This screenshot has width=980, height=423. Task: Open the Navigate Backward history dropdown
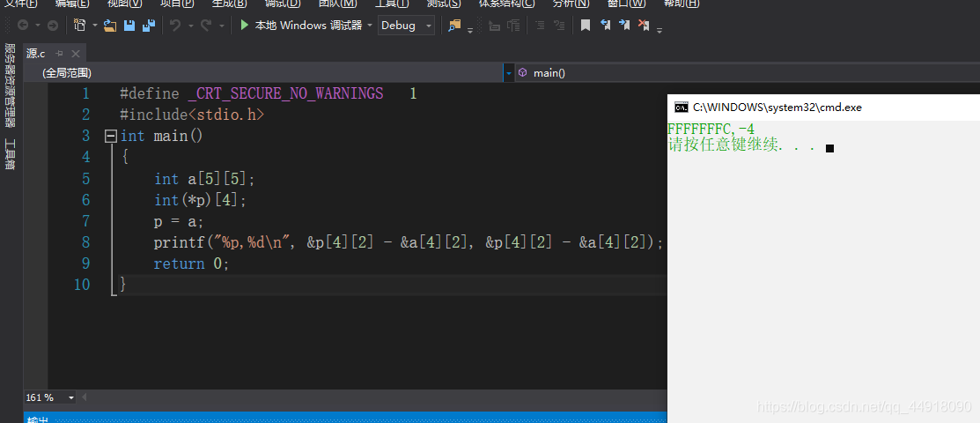click(x=38, y=26)
